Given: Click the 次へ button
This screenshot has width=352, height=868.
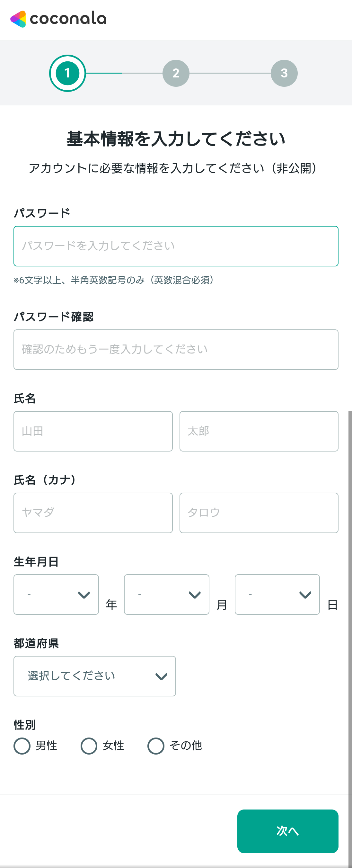Looking at the screenshot, I should 288,831.
